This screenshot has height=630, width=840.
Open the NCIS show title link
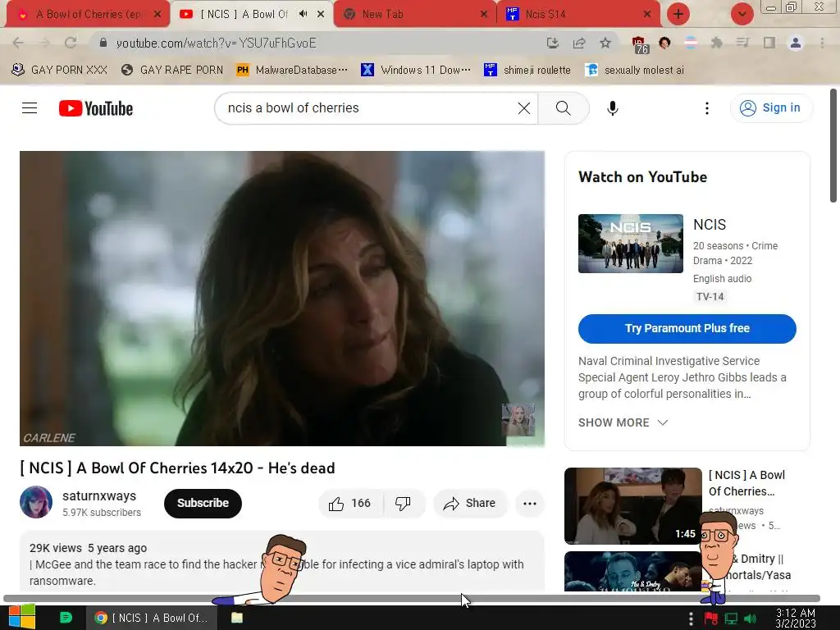click(x=710, y=225)
